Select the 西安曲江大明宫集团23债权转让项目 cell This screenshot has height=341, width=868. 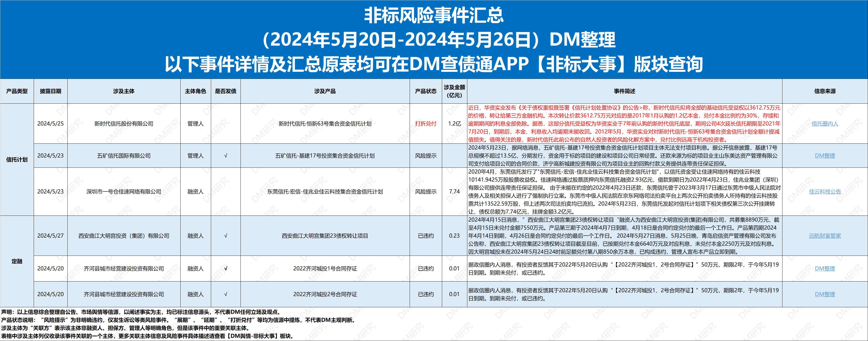(325, 236)
